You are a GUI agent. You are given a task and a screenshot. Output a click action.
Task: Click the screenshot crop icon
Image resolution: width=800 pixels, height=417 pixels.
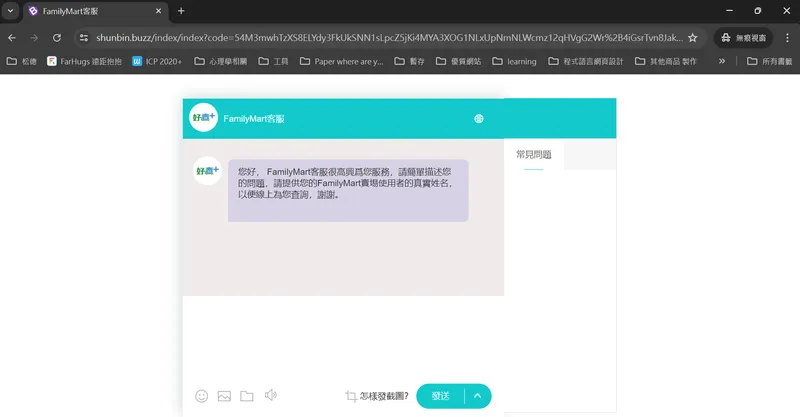point(351,396)
